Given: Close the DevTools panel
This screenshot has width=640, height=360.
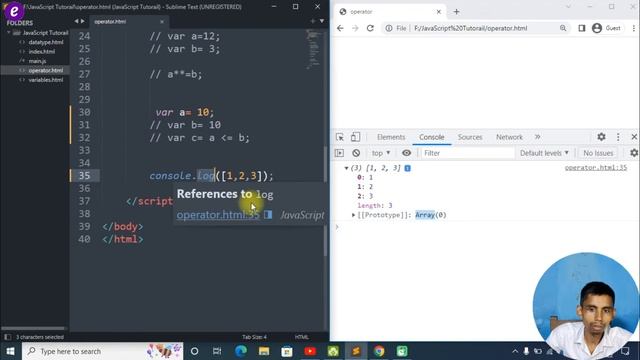Looking at the screenshot, I should pyautogui.click(x=634, y=137).
